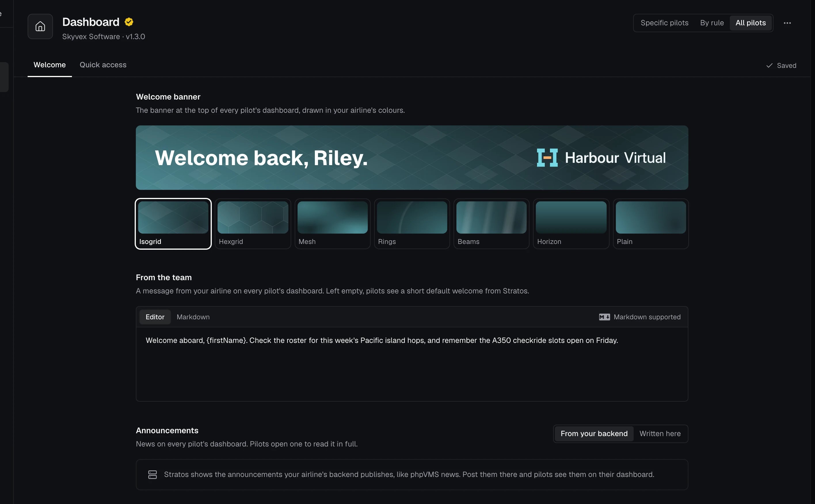The height and width of the screenshot is (504, 815).
Task: Click the Saved checkmark icon
Action: click(x=769, y=66)
